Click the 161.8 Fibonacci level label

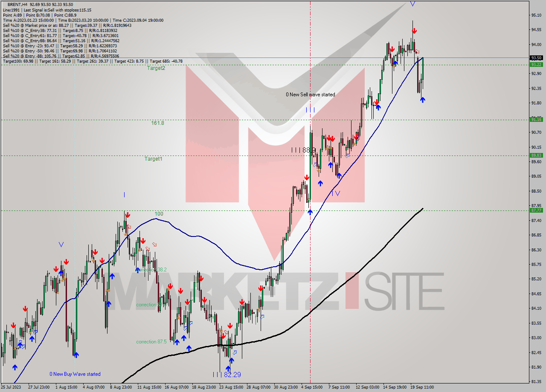157,123
